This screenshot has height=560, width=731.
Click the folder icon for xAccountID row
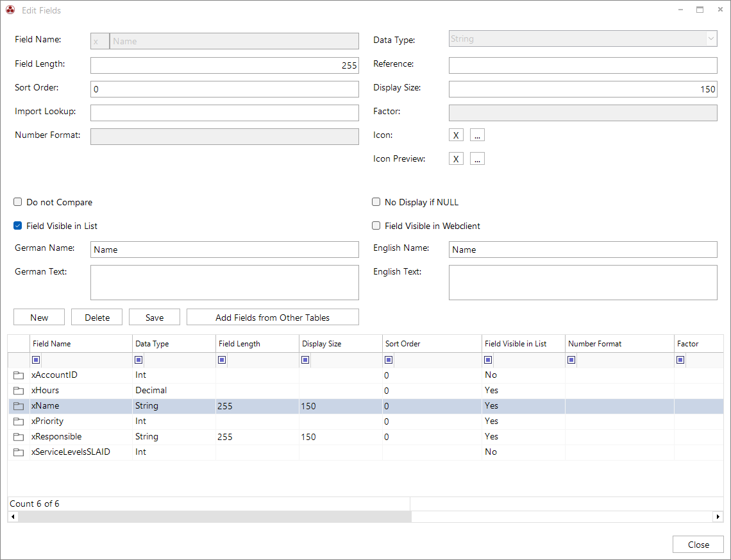click(x=19, y=375)
